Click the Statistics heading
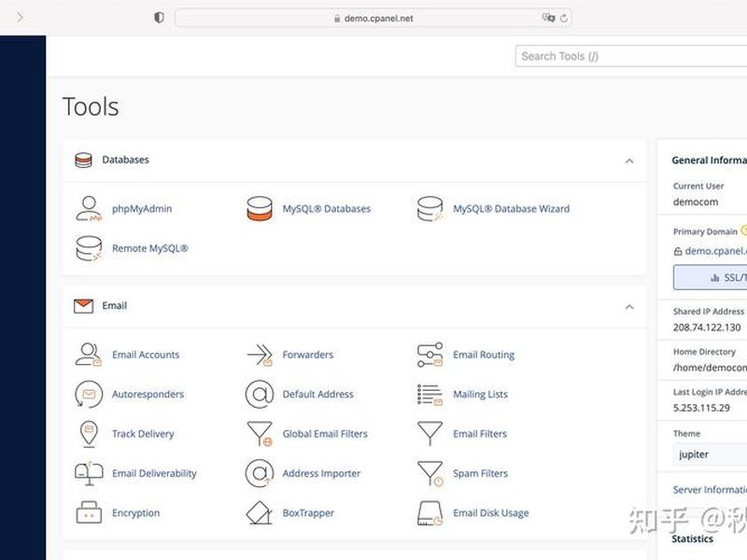The height and width of the screenshot is (560, 747). 693,539
